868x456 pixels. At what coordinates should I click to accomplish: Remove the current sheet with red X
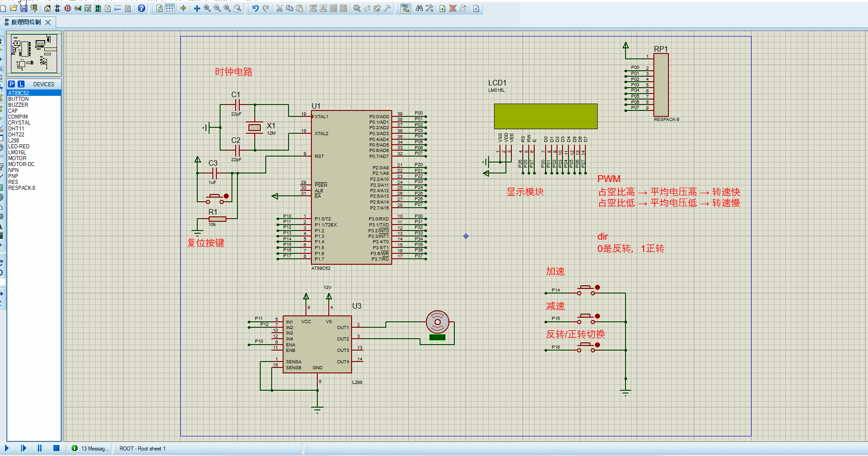click(x=452, y=8)
